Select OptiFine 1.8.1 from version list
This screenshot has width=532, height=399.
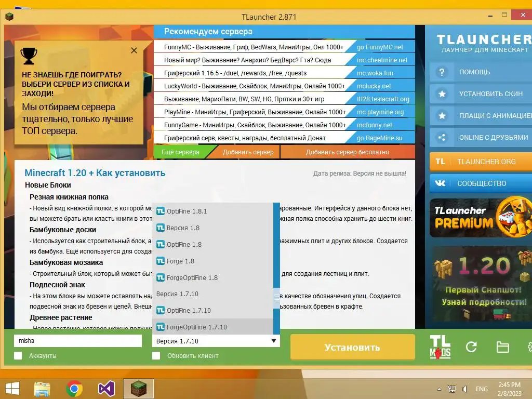212,211
